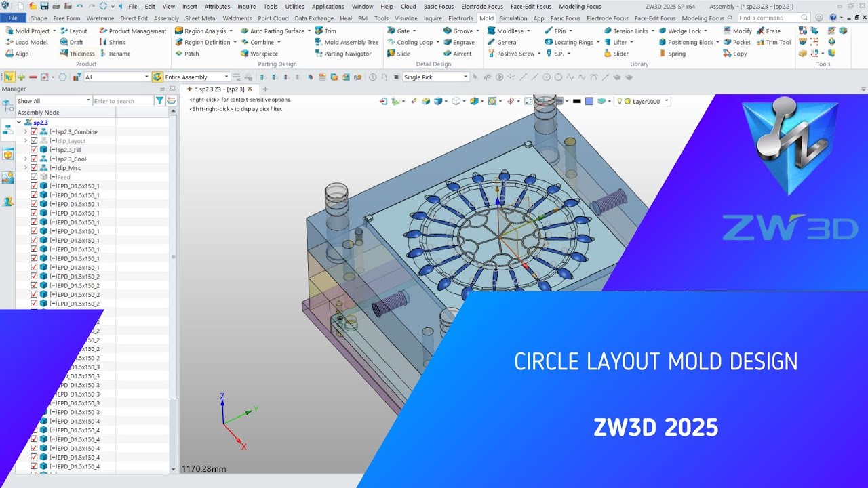Close the sp2.3.Z3 document tab
The width and height of the screenshot is (868, 488).
pos(250,89)
